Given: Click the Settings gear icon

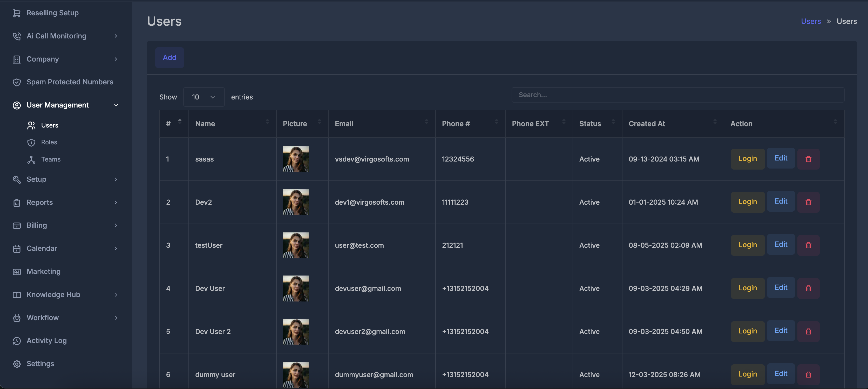Looking at the screenshot, I should click(x=17, y=364).
